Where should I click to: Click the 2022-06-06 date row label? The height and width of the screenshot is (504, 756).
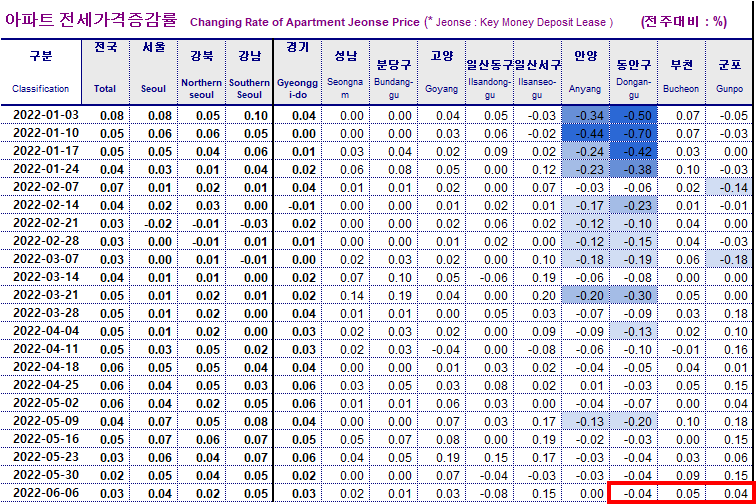click(46, 493)
